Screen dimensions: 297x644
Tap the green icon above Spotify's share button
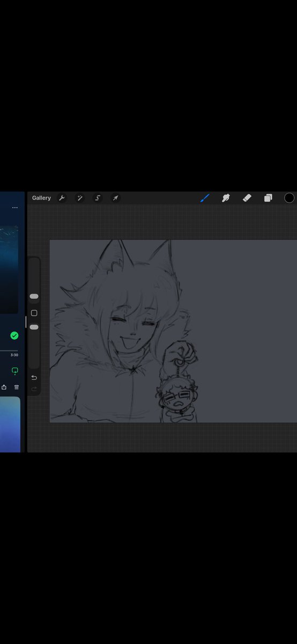click(x=15, y=370)
